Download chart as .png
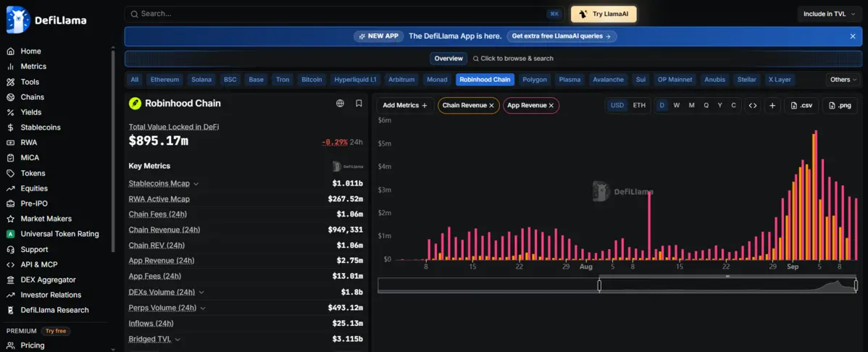 pos(840,105)
